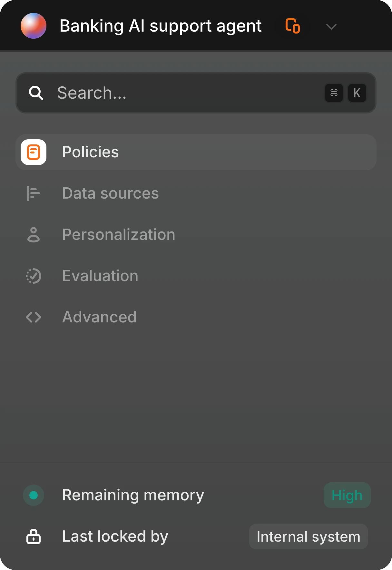392x570 pixels.
Task: Click the orange Policies document icon
Action: (x=34, y=152)
